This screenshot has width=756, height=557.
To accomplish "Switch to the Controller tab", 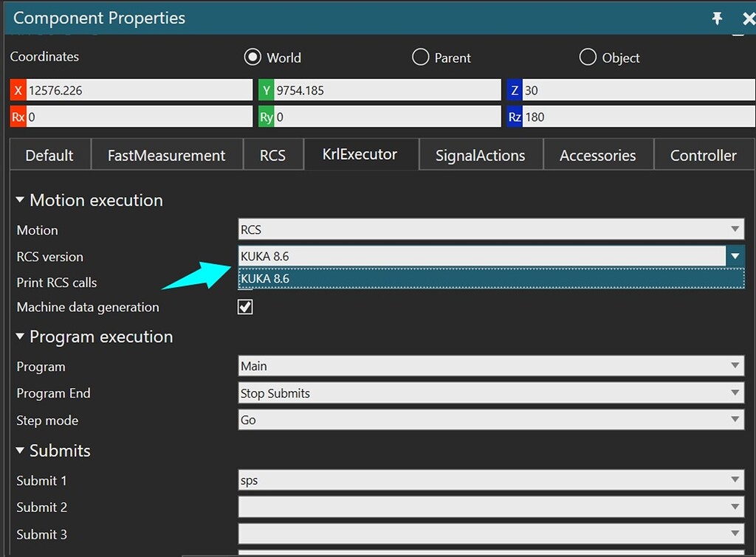I will click(x=703, y=155).
